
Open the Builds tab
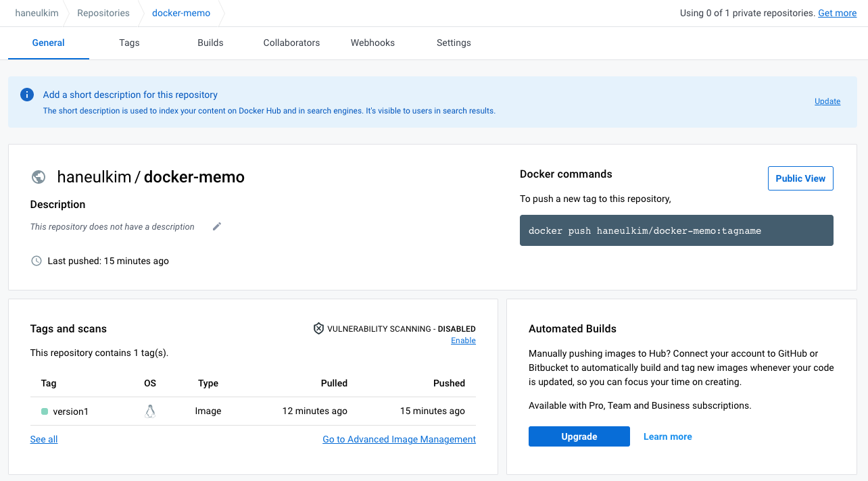[210, 43]
